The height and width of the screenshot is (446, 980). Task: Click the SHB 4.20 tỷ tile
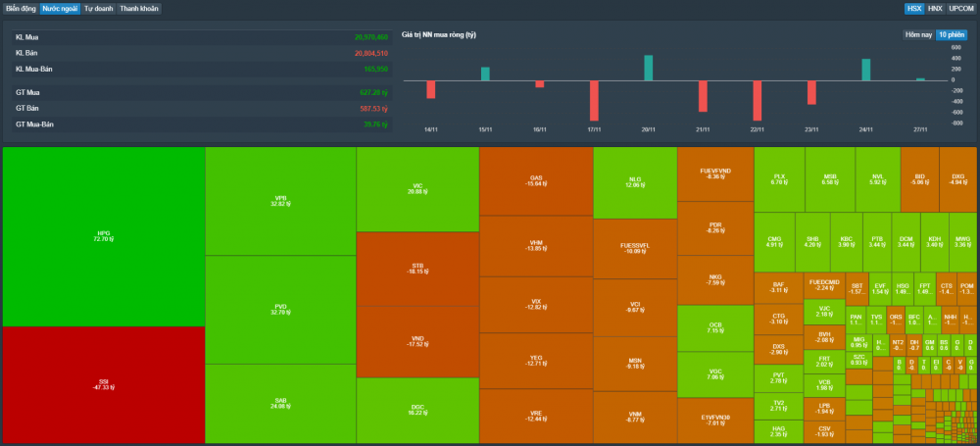point(813,242)
